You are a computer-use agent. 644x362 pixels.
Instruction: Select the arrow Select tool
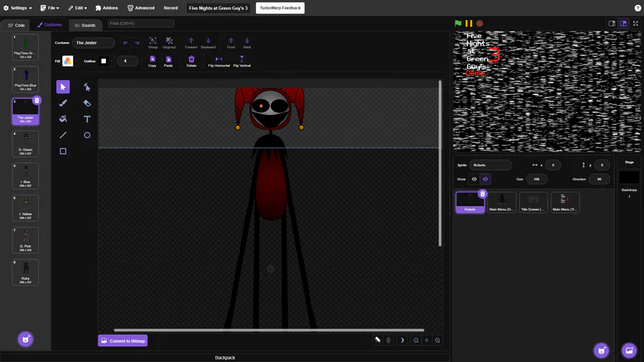[63, 87]
